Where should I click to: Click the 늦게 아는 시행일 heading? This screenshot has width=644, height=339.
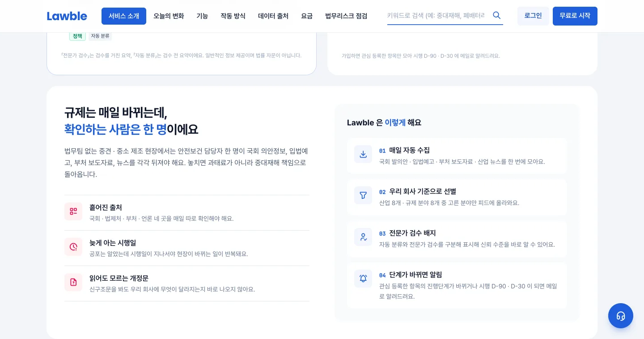[x=113, y=243]
